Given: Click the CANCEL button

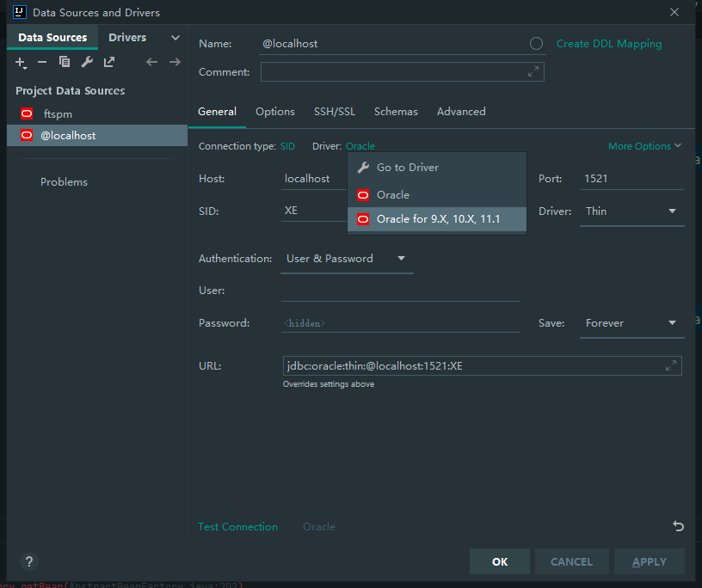Looking at the screenshot, I should point(572,561).
